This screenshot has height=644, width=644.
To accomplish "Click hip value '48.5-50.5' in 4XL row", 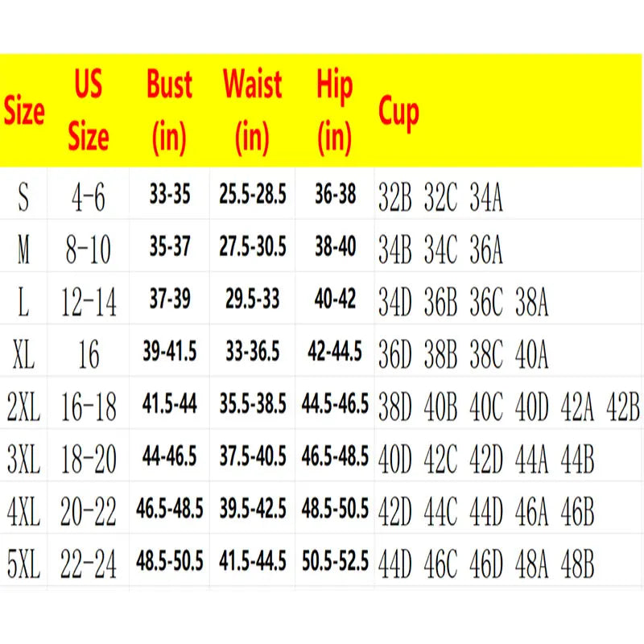I will [x=335, y=509].
